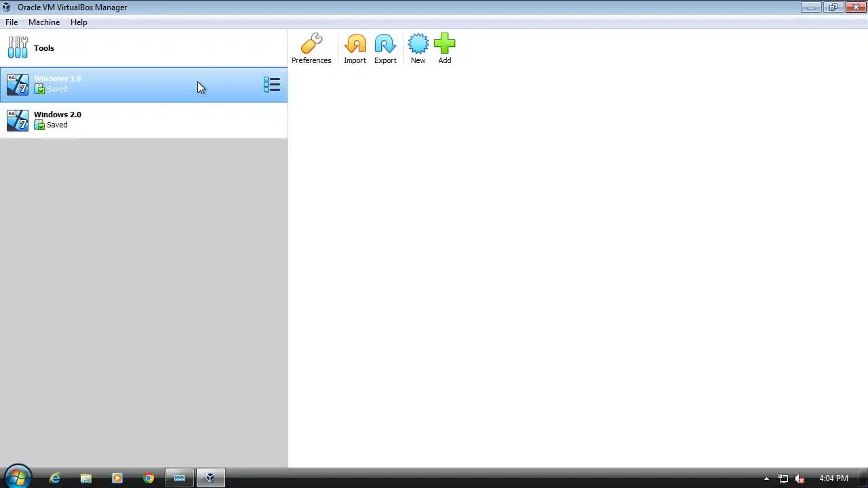The image size is (868, 488).
Task: Open On-Screen Keyboard taskbar button
Action: pyautogui.click(x=180, y=478)
